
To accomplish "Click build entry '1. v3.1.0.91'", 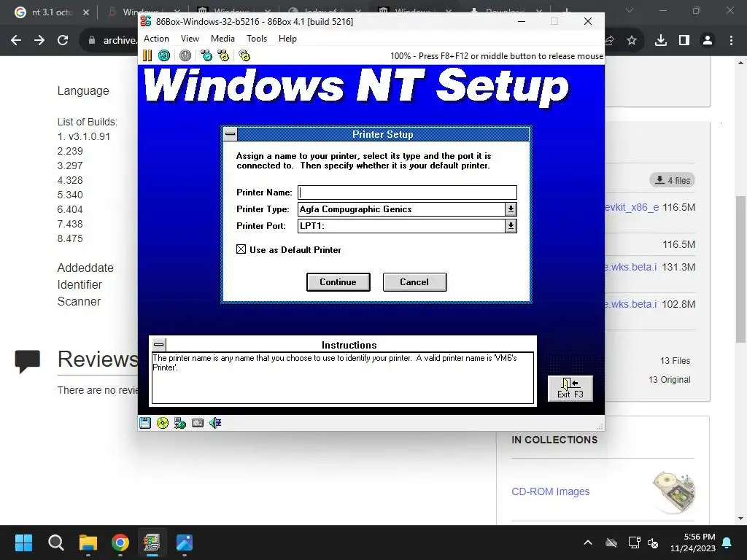I will point(84,136).
